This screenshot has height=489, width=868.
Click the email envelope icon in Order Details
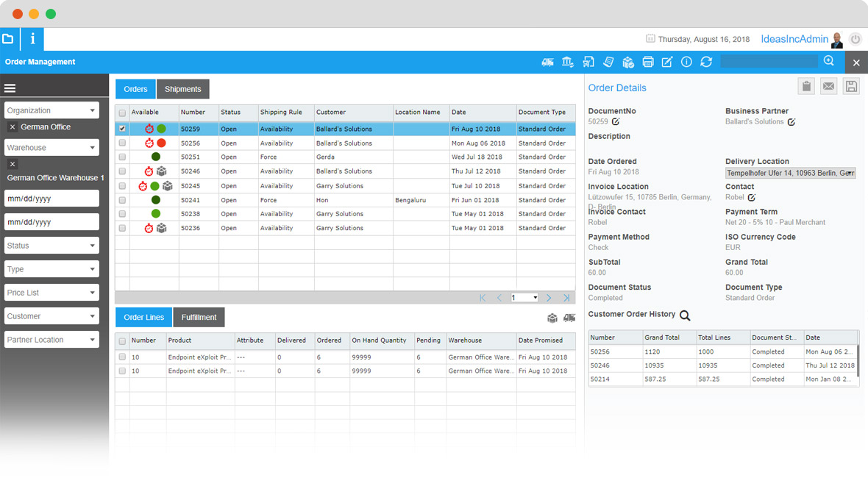pos(829,86)
